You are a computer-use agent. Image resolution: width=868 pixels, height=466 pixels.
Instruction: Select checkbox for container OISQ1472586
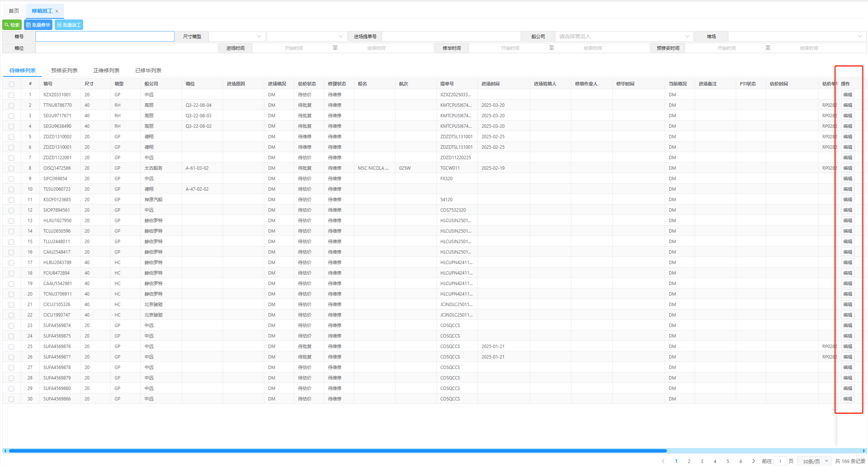(12, 169)
